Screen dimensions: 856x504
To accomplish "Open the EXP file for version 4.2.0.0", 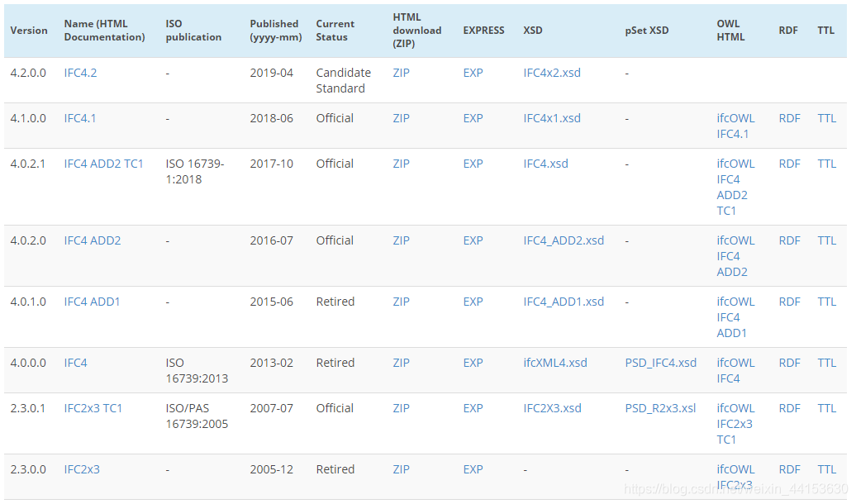I will click(x=473, y=73).
